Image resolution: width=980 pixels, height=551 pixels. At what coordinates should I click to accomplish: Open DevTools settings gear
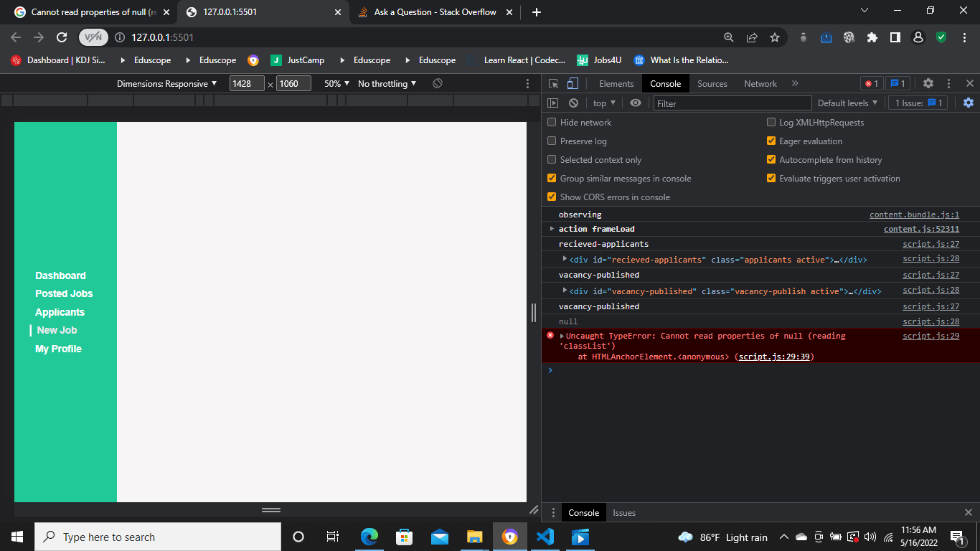click(928, 84)
